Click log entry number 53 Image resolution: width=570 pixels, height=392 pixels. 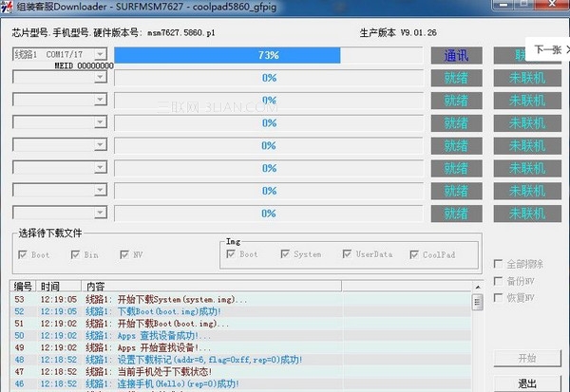[19, 300]
